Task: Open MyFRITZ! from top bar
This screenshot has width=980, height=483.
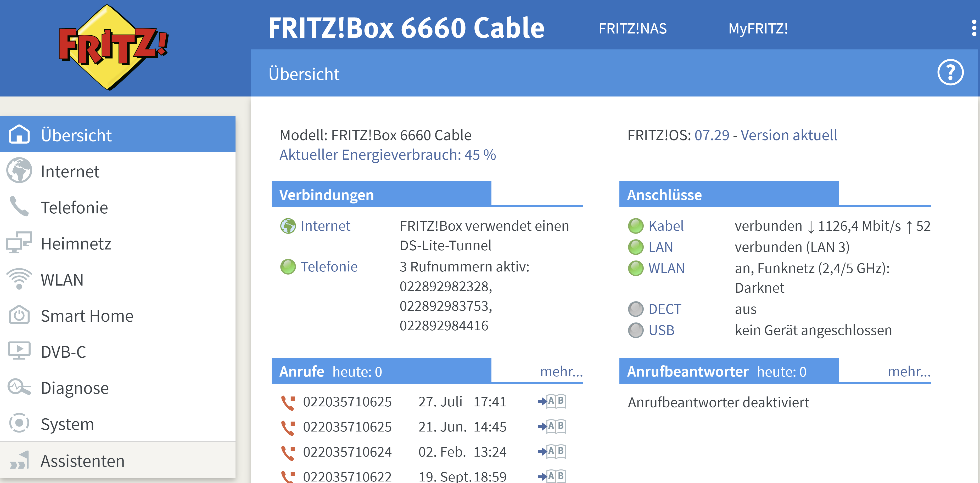Action: click(x=758, y=29)
